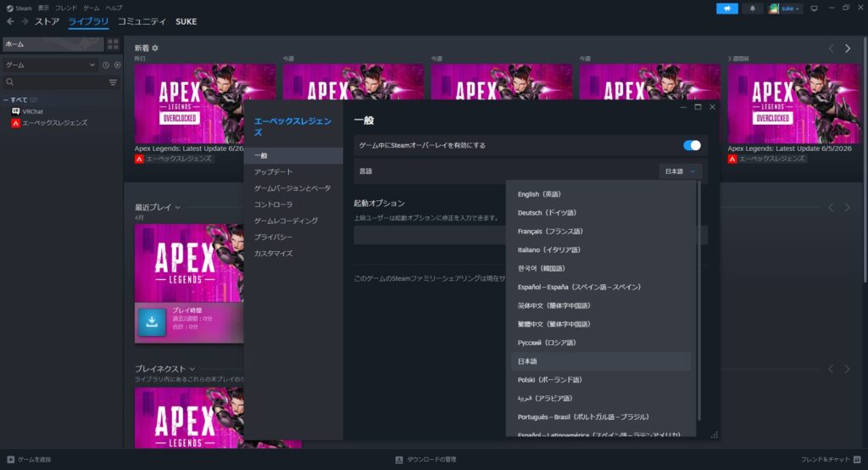Screen dimensions: 868x470
Task: Click the library search magnifier icon
Action: 9,82
